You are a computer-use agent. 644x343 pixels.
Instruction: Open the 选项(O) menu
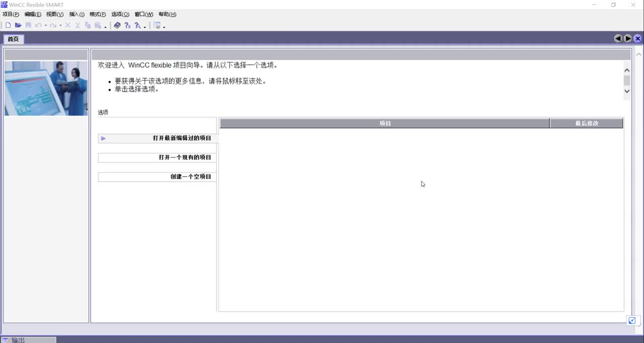(120, 14)
